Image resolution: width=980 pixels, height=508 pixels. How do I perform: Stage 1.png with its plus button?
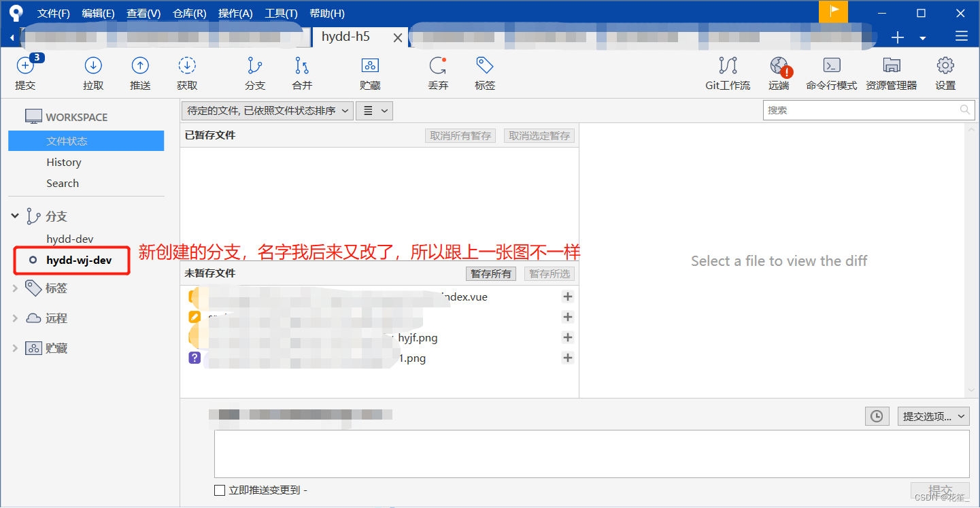point(568,358)
